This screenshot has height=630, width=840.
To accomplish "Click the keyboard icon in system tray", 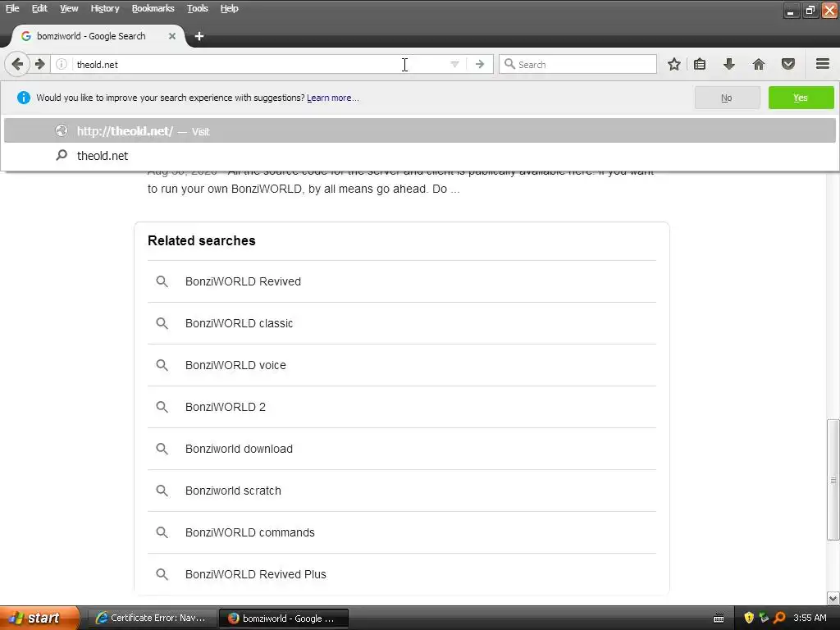I will [719, 619].
